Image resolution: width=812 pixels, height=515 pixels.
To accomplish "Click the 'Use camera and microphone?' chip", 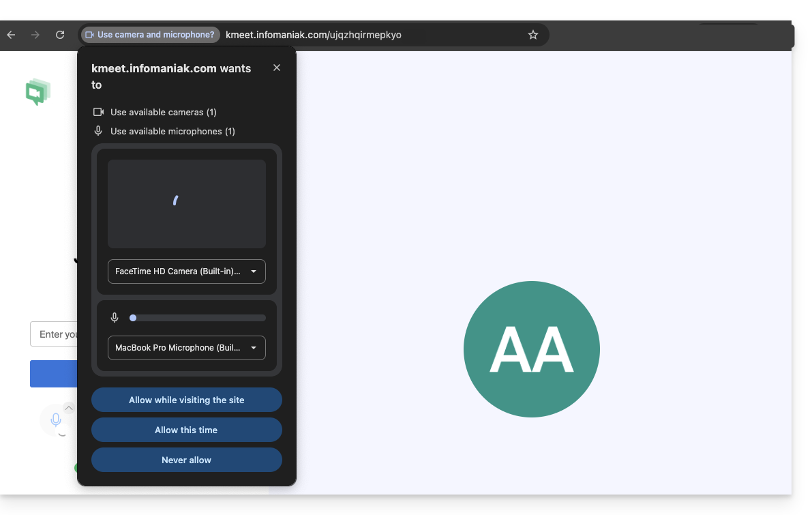I will point(150,35).
